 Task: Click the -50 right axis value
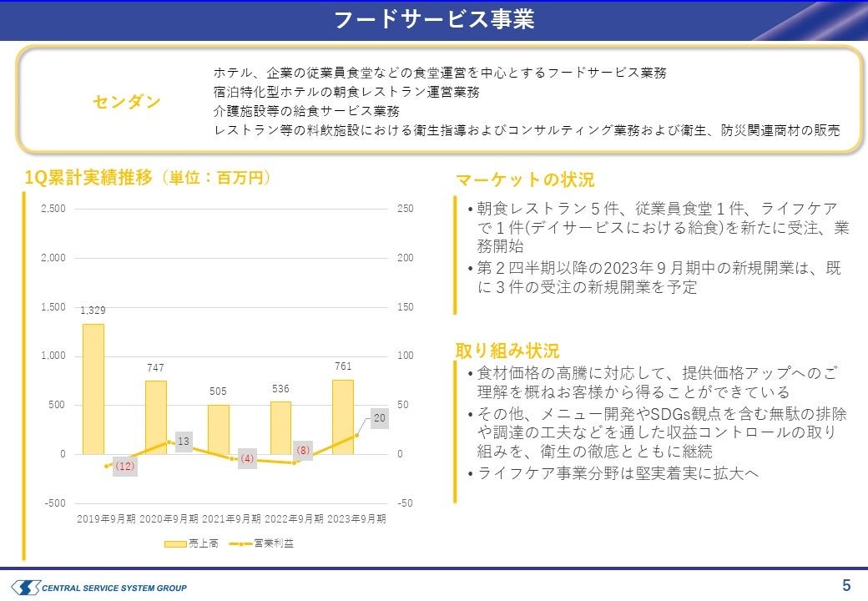(406, 503)
